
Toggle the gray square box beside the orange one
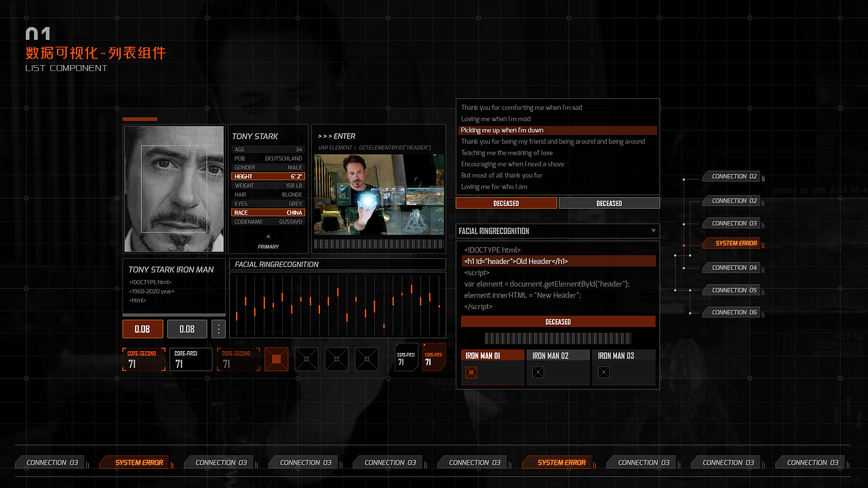pos(307,359)
